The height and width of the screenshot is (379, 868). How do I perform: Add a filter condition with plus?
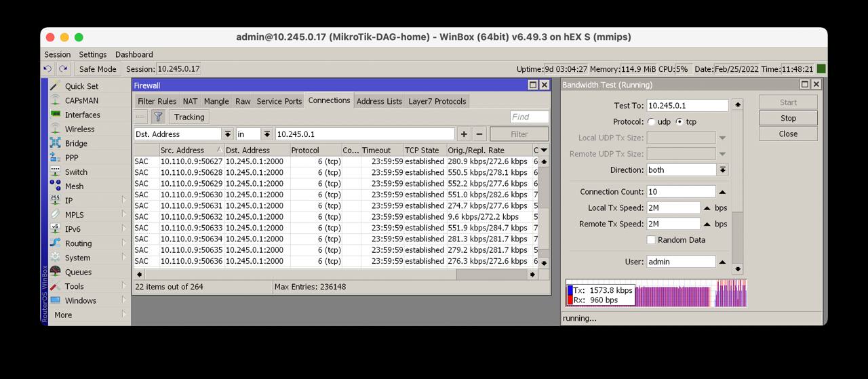click(x=464, y=134)
